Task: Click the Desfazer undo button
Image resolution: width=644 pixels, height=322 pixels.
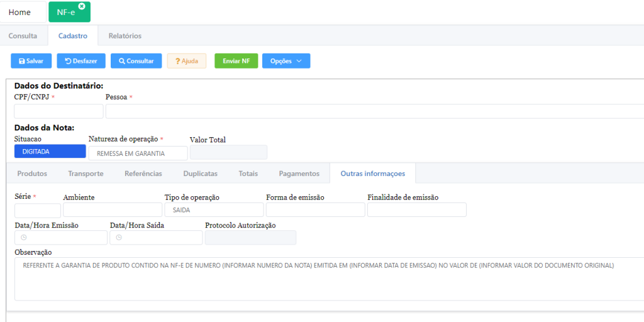Action: point(81,61)
